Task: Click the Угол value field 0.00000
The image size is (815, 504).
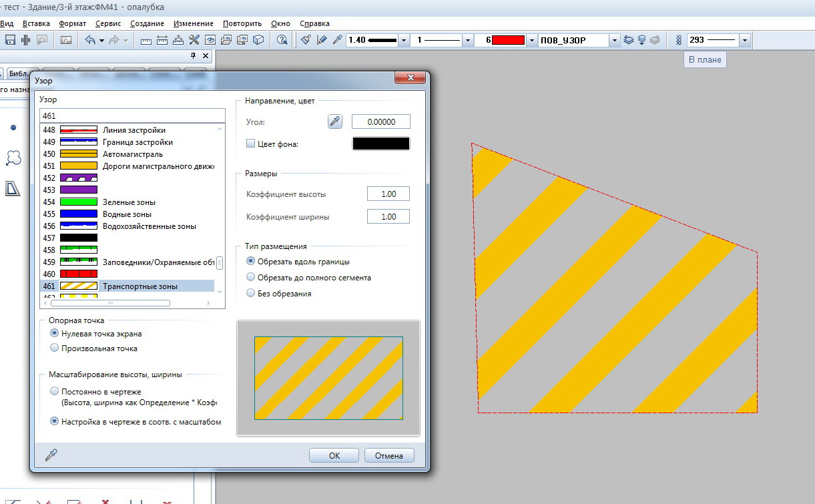Action: (380, 121)
